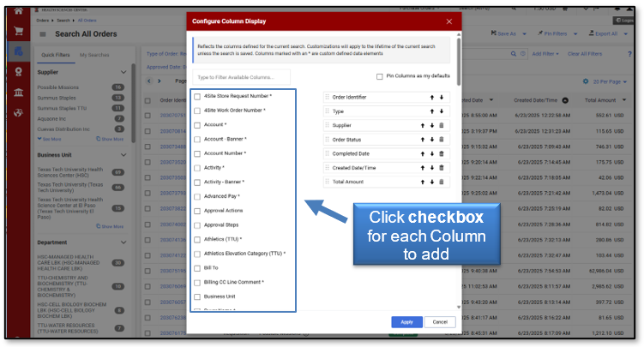This screenshot has width=644, height=347.
Task: Click Possible Missions supplier filter
Action: pos(58,87)
